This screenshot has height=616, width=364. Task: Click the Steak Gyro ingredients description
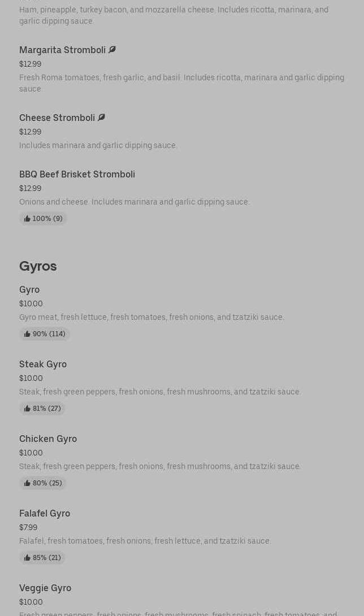(x=159, y=392)
